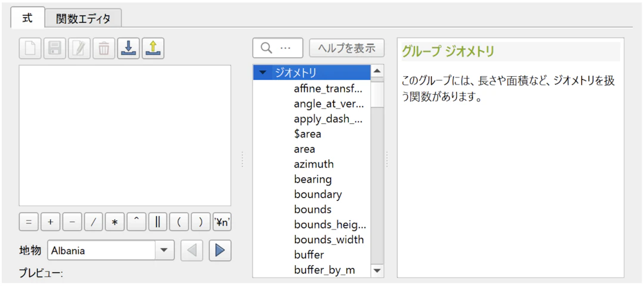Insert the equals = operator
This screenshot has width=644, height=286.
pyautogui.click(x=28, y=222)
